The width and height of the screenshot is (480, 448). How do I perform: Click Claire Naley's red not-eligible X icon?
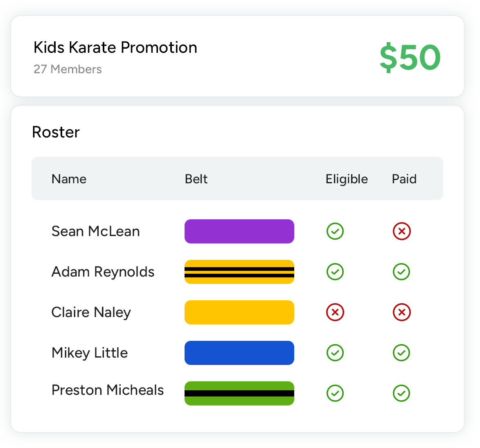click(335, 312)
